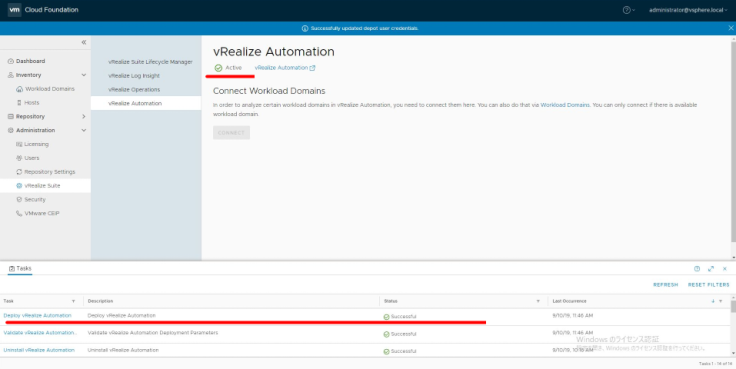Viewport: 736px width, 369px height.
Task: Click the Hosts icon
Action: click(x=19, y=102)
